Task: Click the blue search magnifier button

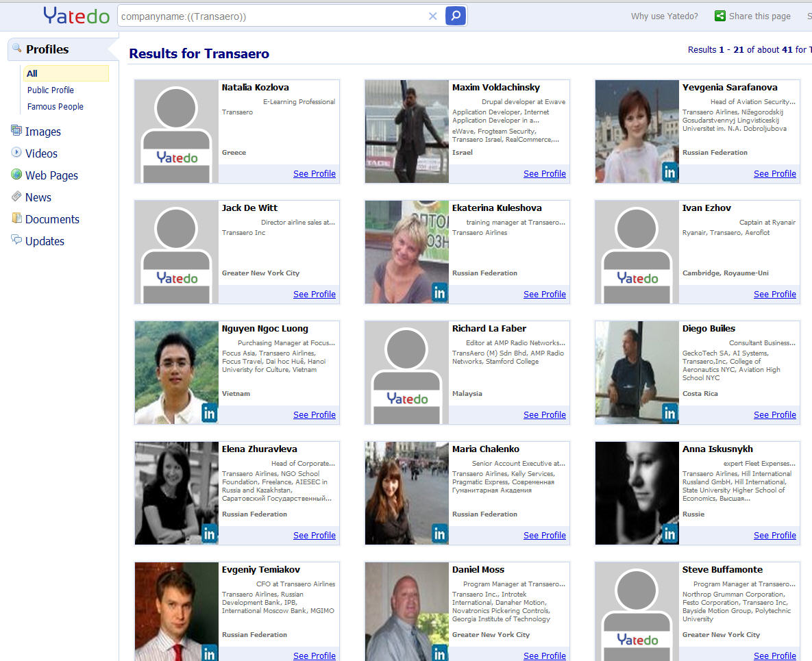Action: pos(456,16)
